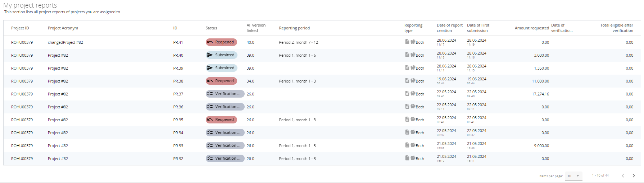This screenshot has width=644, height=183.
Task: Click the Verification checklist icon for PR.37
Action: pyautogui.click(x=210, y=94)
